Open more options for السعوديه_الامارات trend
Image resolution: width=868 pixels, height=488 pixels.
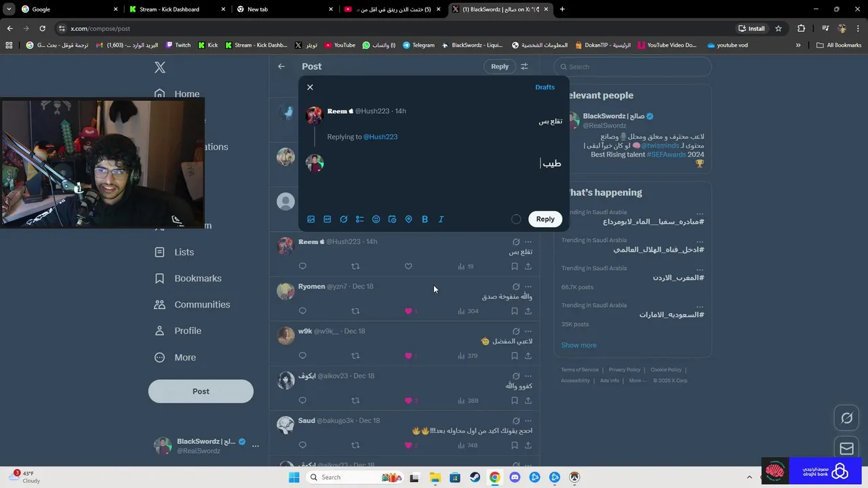(x=699, y=306)
